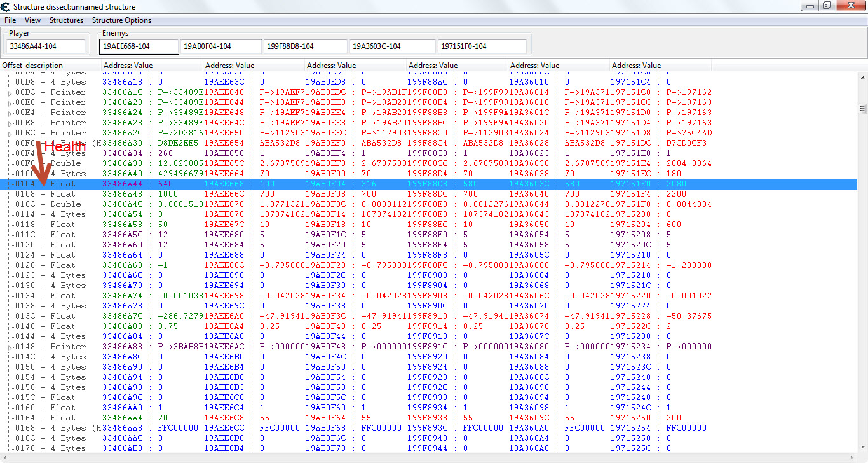Click the Offset-description column header
The height and width of the screenshot is (463, 868).
[x=51, y=66]
